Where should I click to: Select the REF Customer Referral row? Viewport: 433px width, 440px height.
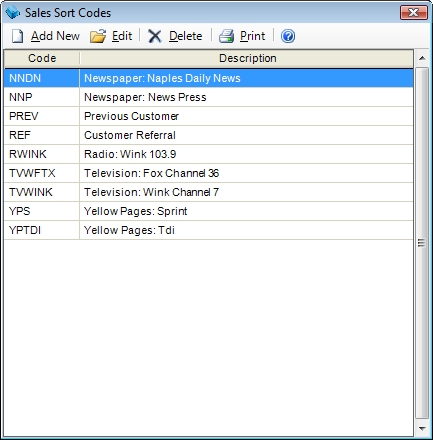209,135
